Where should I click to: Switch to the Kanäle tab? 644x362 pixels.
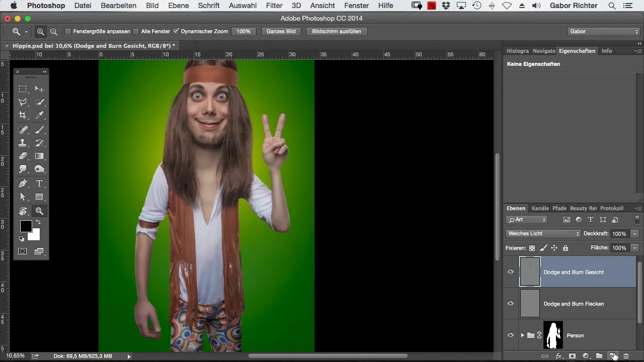coord(540,208)
